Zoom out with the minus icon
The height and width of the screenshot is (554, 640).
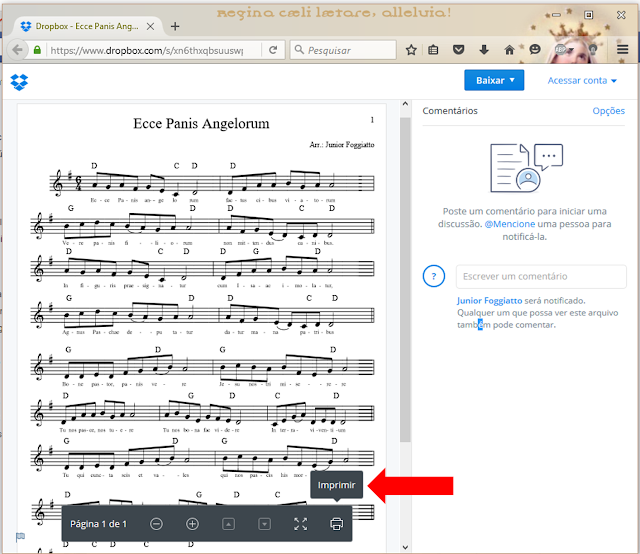pyautogui.click(x=156, y=524)
